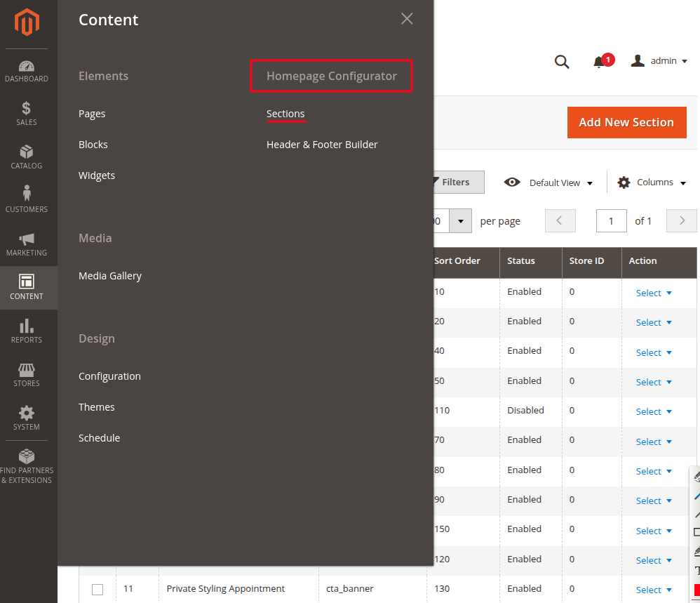This screenshot has width=700, height=603.
Task: Open the Dashboard sidebar icon
Action: pos(27,72)
